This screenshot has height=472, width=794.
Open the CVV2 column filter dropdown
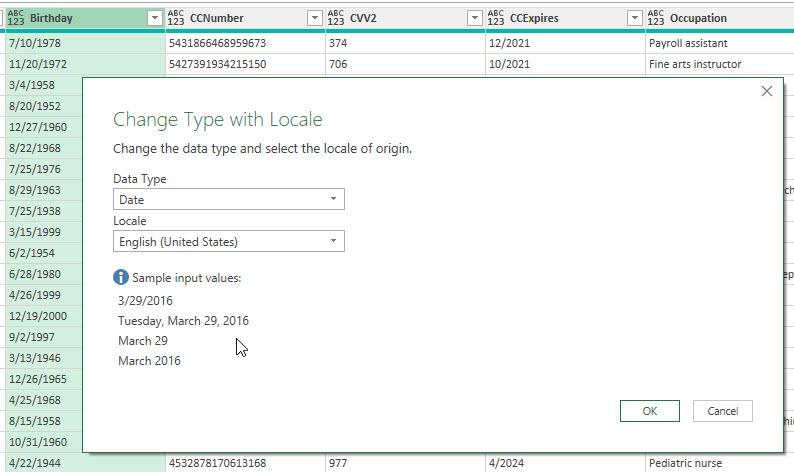click(474, 18)
